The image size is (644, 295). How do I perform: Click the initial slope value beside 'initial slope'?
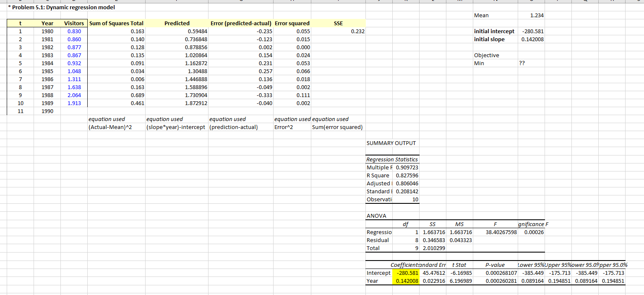click(x=532, y=40)
